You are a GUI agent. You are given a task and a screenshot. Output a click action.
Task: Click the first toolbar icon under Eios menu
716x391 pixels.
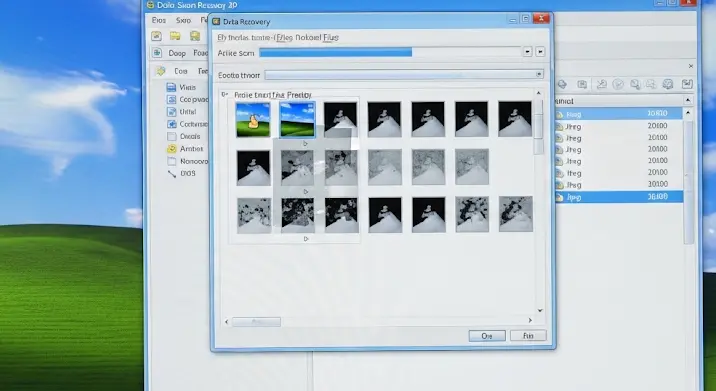click(x=156, y=36)
